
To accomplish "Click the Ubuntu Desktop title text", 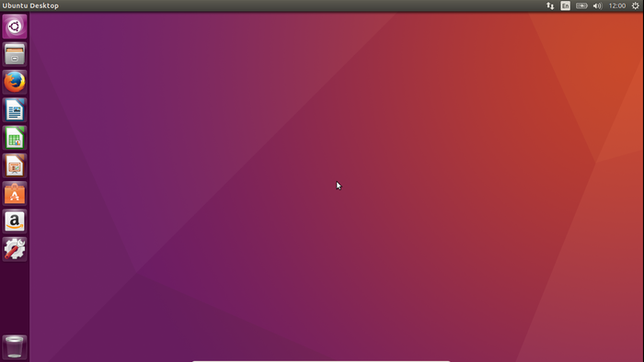I will pos(30,6).
